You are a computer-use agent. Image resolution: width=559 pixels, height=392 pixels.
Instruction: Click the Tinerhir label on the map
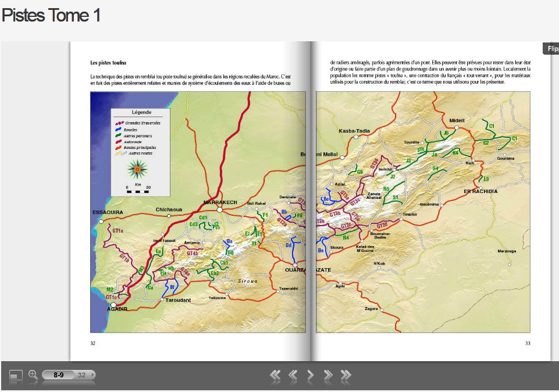pyautogui.click(x=410, y=215)
